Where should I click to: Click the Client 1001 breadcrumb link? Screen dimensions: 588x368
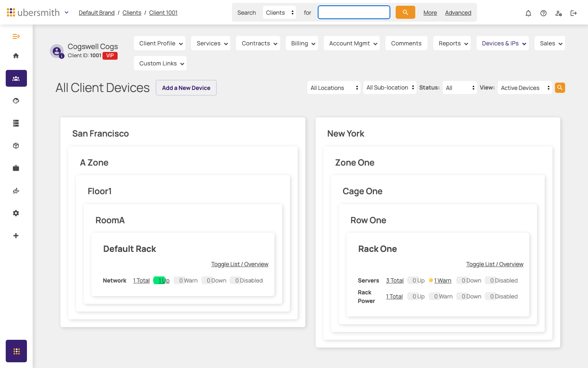click(x=163, y=13)
